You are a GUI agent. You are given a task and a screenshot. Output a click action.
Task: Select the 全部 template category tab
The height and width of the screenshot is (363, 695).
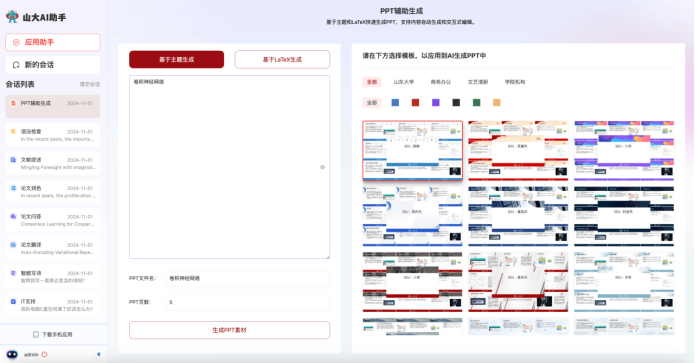(x=372, y=82)
